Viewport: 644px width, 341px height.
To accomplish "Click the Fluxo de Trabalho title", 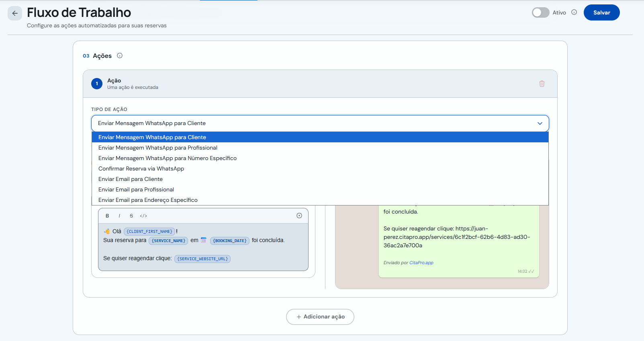I will [79, 12].
